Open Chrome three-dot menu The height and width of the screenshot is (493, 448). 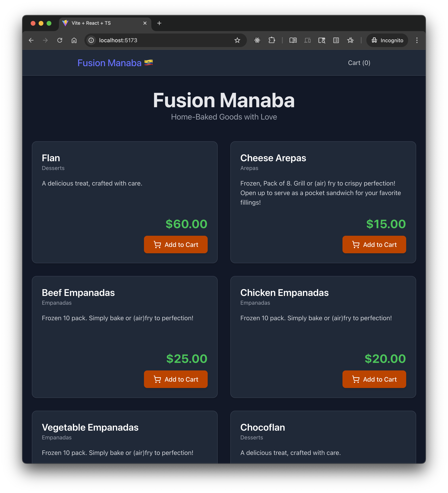click(417, 40)
